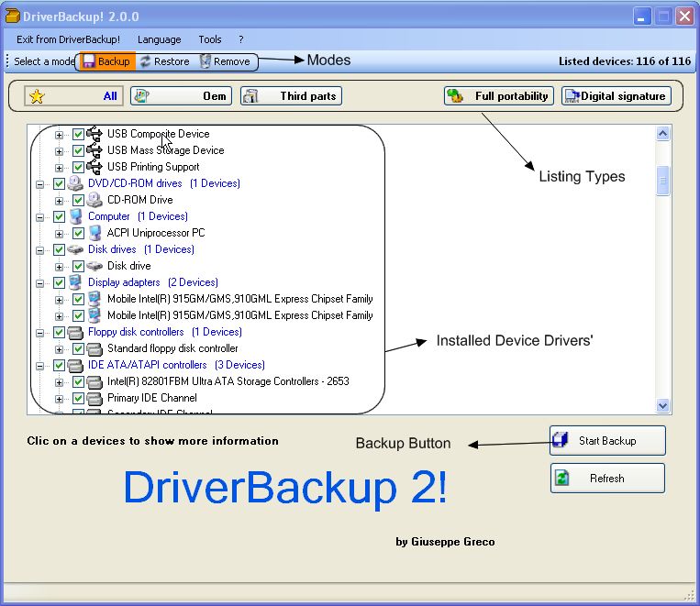The height and width of the screenshot is (606, 700).
Task: Collapse the Computer category node
Action: 39,217
